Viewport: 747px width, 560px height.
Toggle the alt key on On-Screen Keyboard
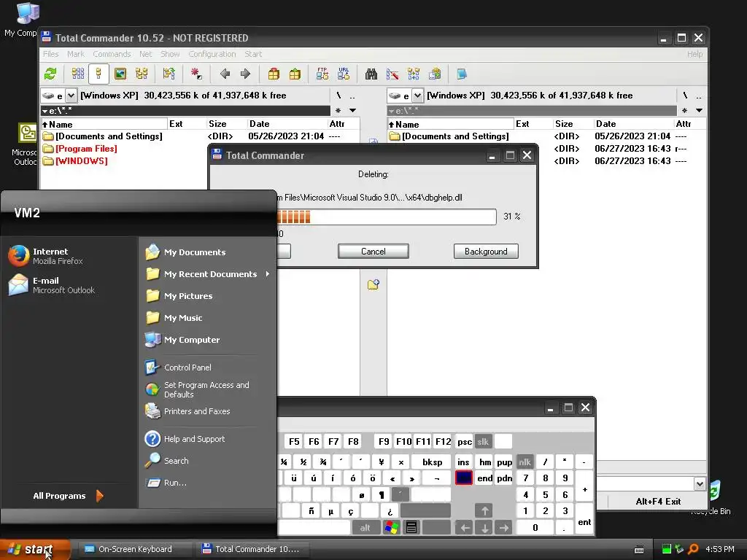click(365, 527)
